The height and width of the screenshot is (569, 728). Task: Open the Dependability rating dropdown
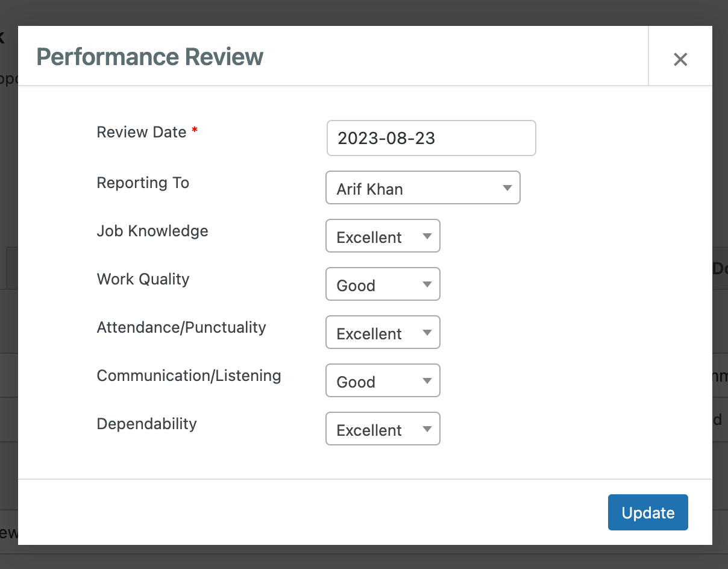click(383, 429)
